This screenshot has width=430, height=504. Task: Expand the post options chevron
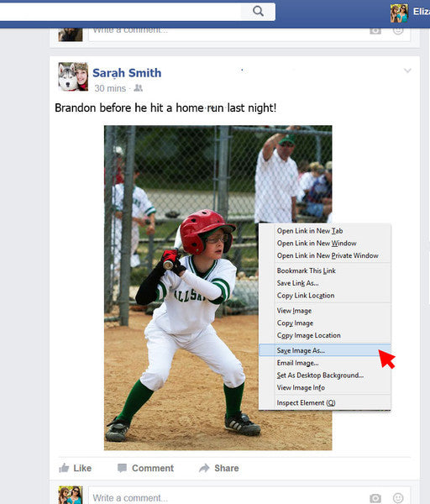(407, 71)
